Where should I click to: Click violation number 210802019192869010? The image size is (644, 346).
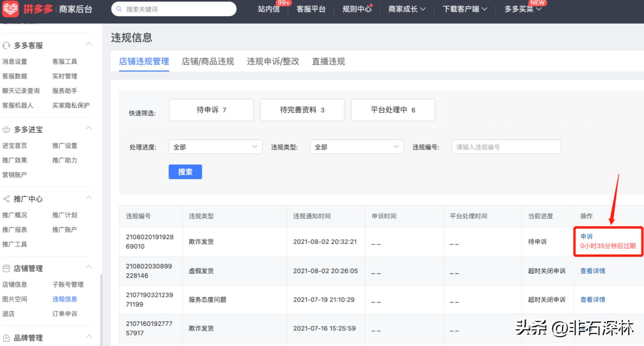[150, 242]
